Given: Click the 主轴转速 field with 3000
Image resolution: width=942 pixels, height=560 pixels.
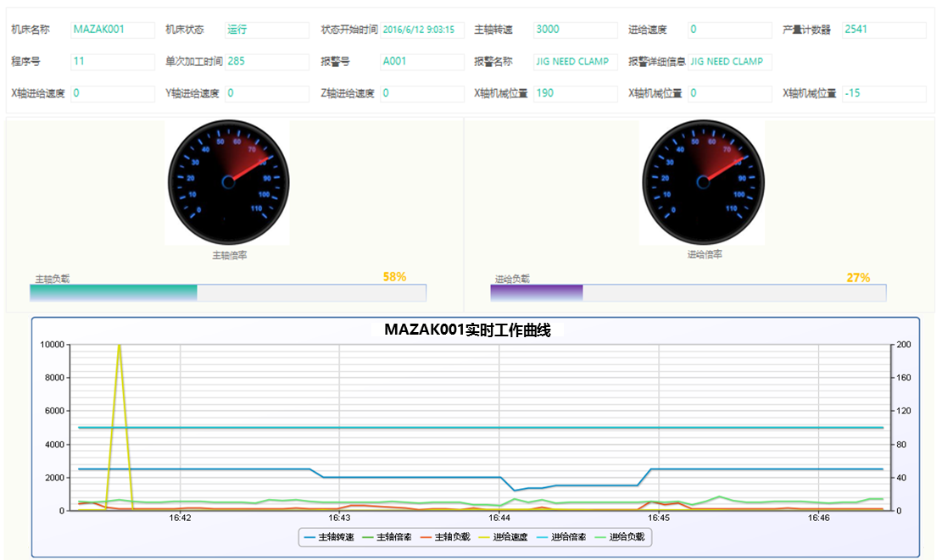Looking at the screenshot, I should pos(575,30).
